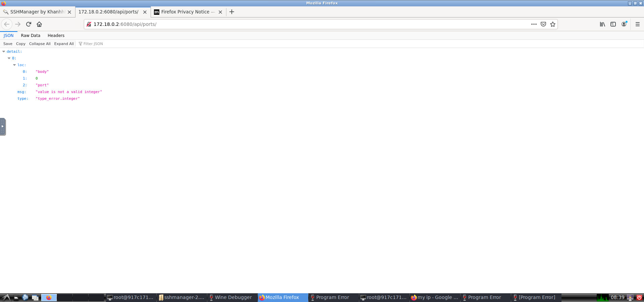Reload the current page
The height and width of the screenshot is (302, 644).
(29, 24)
